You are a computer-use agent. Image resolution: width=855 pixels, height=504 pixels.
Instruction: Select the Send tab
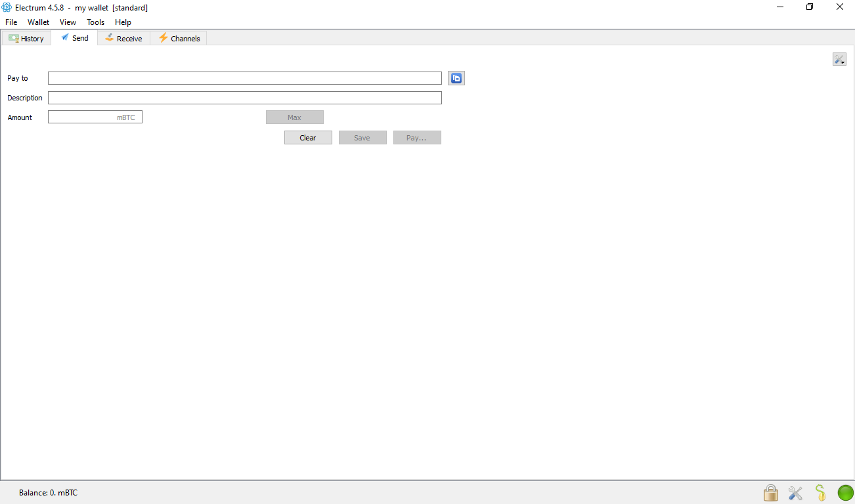(74, 38)
